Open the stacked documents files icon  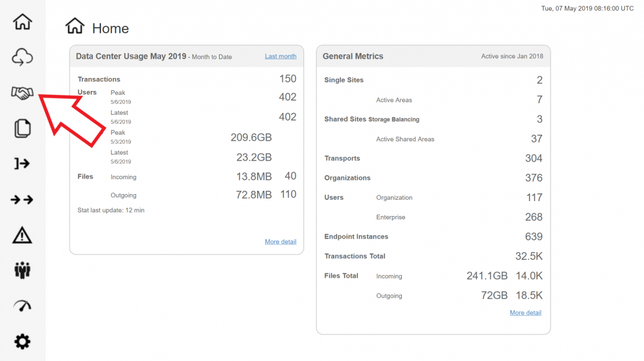click(23, 128)
